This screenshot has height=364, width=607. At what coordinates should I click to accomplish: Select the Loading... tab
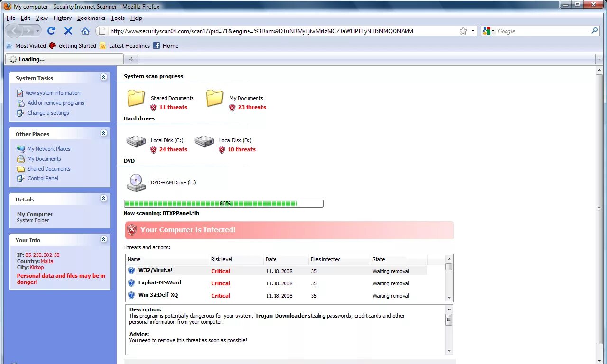[64, 59]
